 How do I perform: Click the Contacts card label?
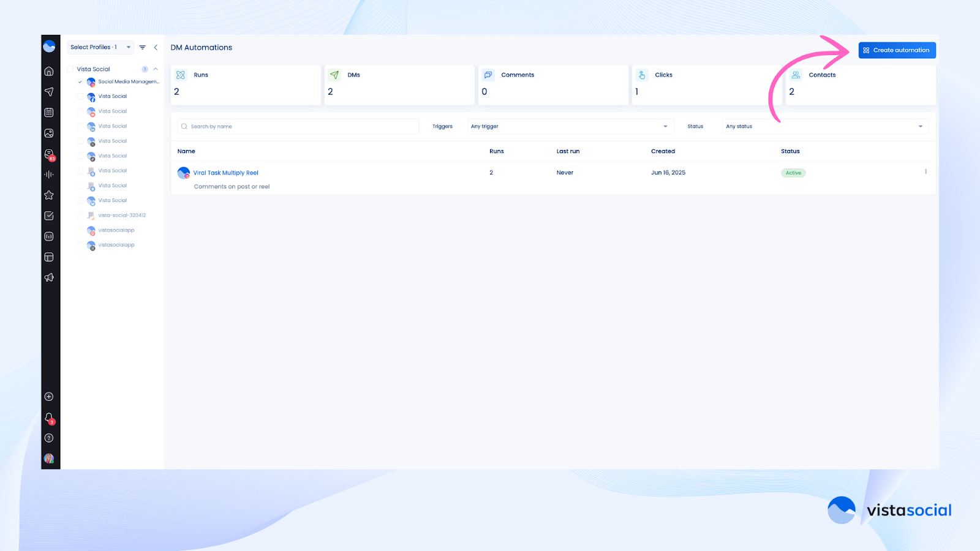coord(822,75)
